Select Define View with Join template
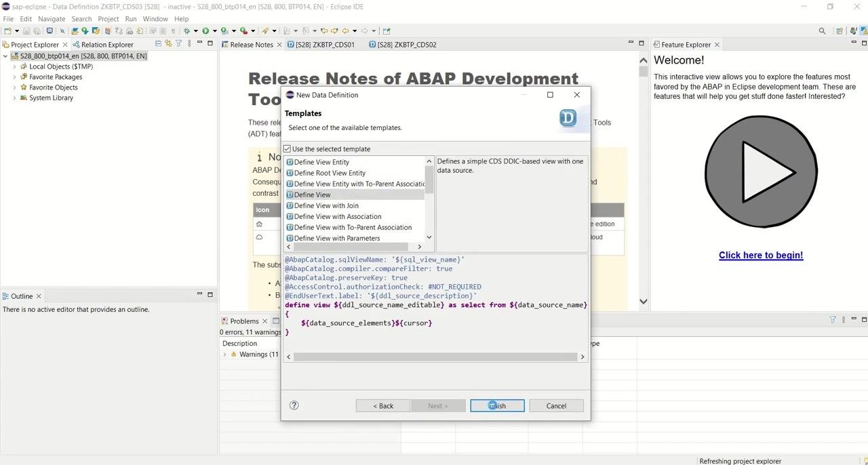The width and height of the screenshot is (868, 465). [326, 205]
